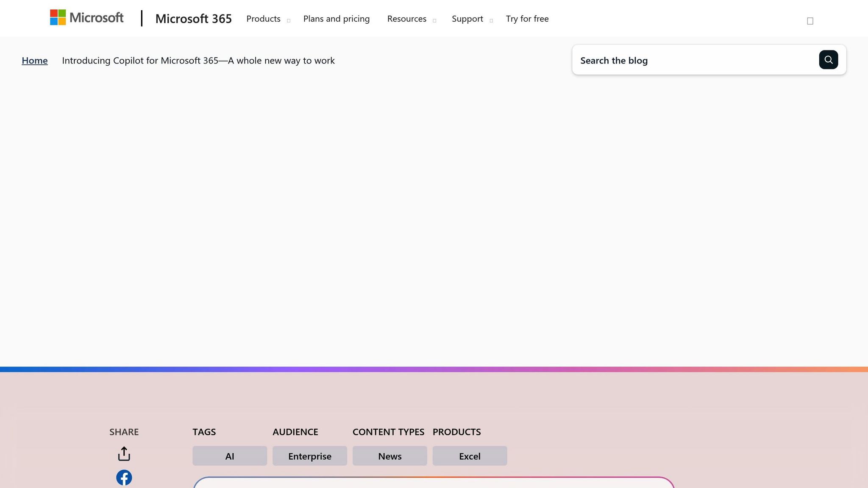Viewport: 868px width, 488px height.
Task: Click the Copilot article breadcrumb title
Action: pyautogui.click(x=198, y=61)
